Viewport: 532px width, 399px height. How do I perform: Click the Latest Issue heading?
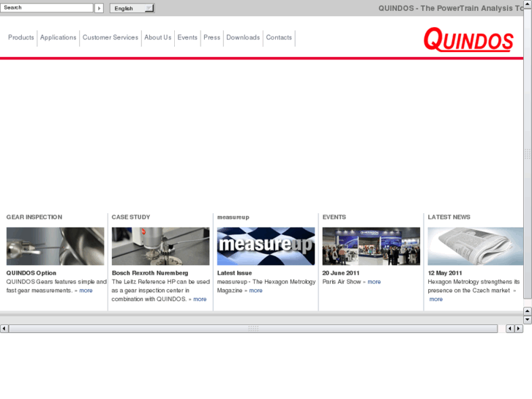coord(234,273)
